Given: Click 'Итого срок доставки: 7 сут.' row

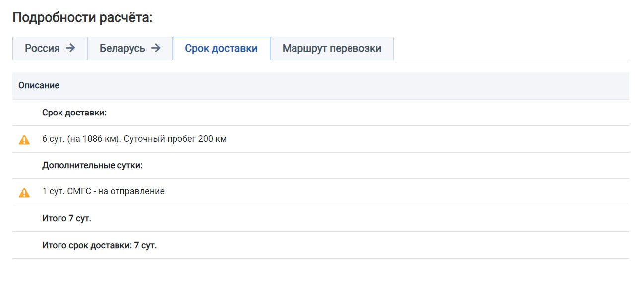Looking at the screenshot, I should [99, 245].
